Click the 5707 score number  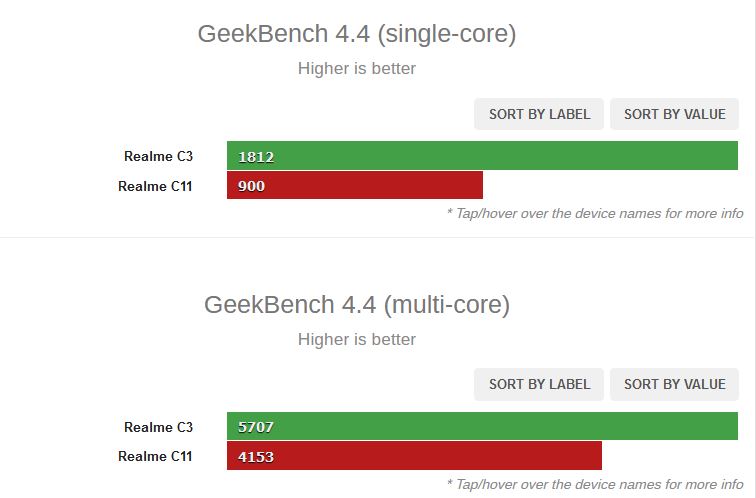tap(256, 427)
